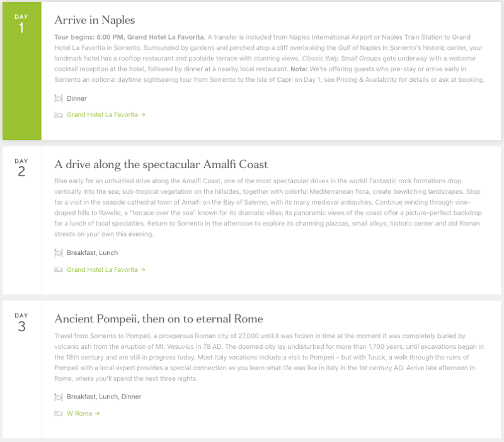Click the dining icon in the Day 3 card

pyautogui.click(x=59, y=397)
